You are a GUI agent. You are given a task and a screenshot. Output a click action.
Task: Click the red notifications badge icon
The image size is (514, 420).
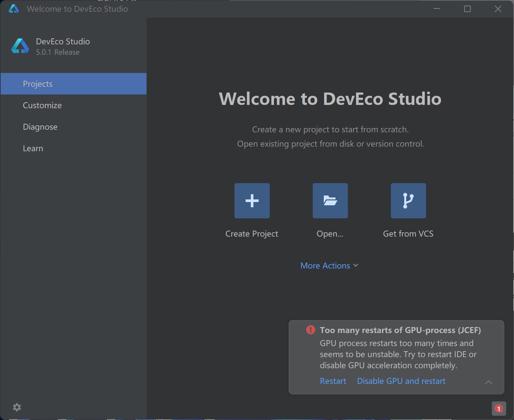499,409
